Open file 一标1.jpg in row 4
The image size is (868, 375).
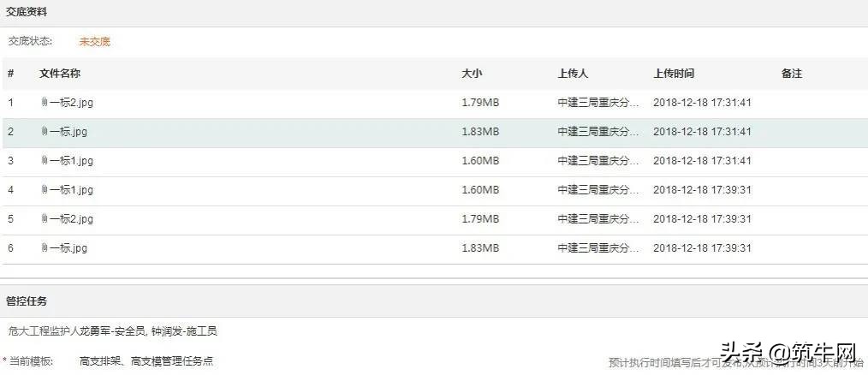[x=71, y=190]
